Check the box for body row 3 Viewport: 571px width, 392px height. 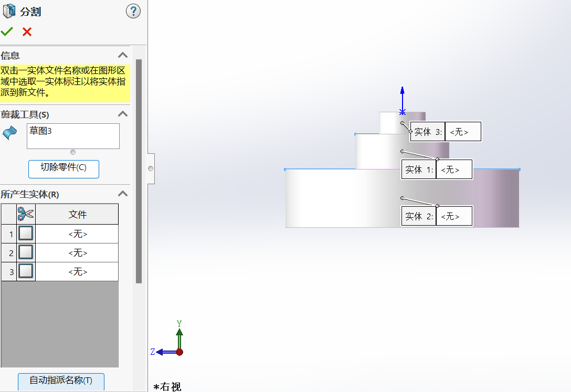click(26, 271)
